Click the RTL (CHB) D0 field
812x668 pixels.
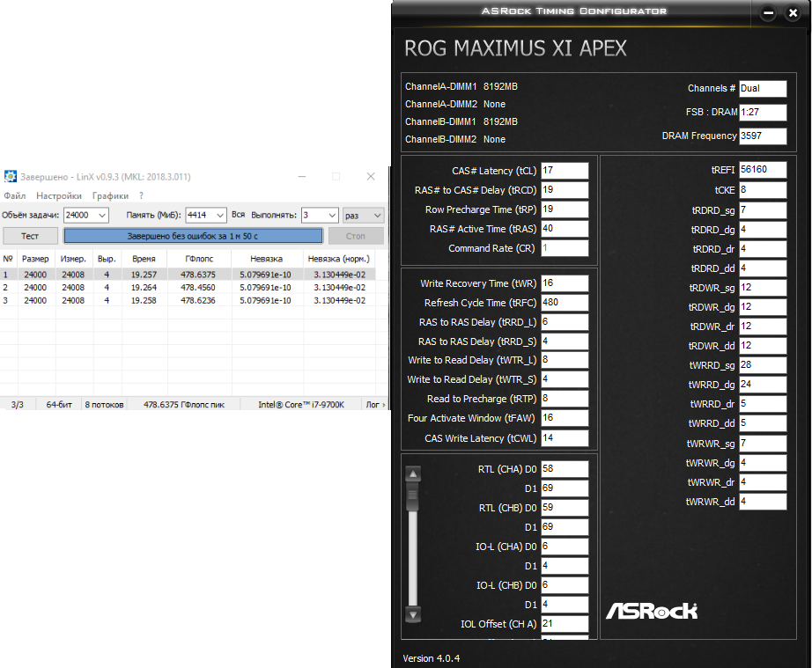[x=565, y=508]
